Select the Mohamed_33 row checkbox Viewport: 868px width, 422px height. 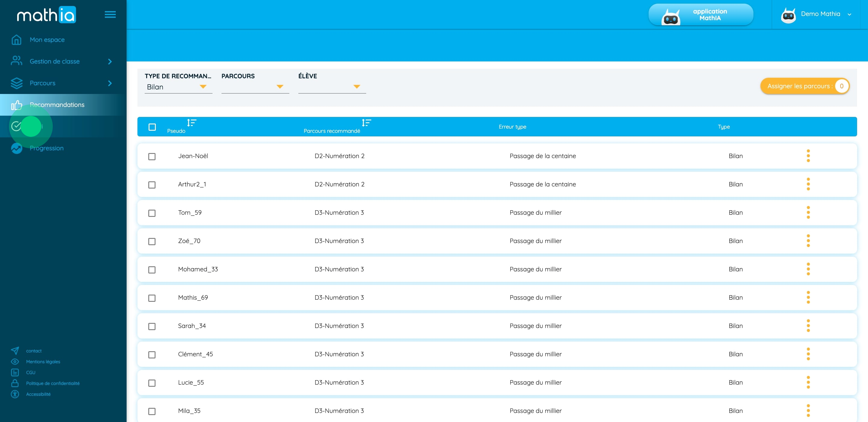[152, 270]
